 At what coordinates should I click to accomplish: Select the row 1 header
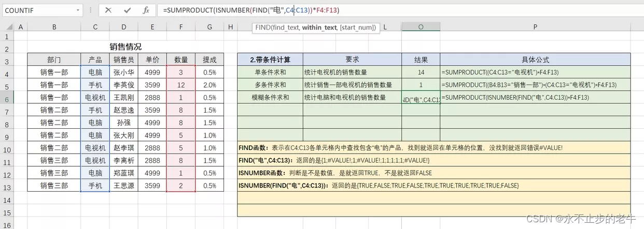pos(7,36)
